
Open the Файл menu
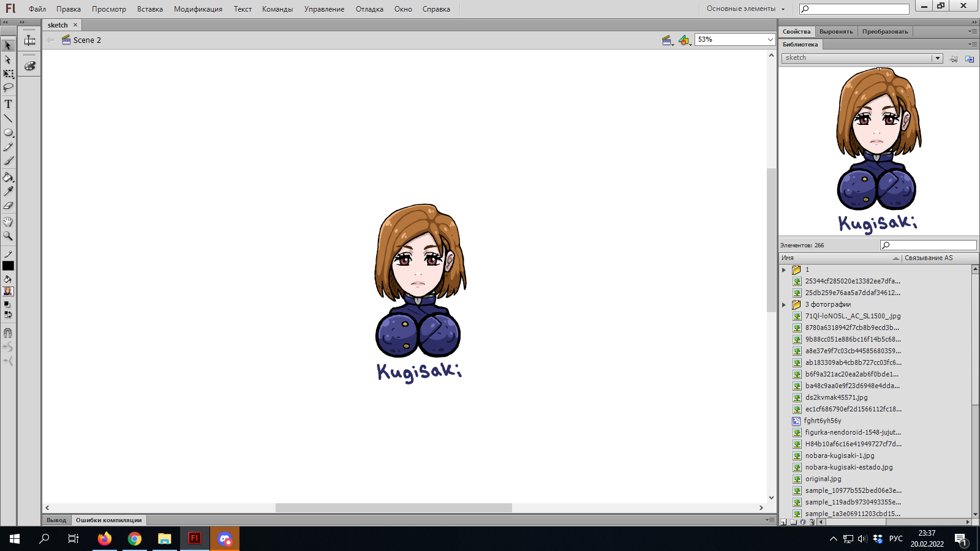click(x=37, y=9)
